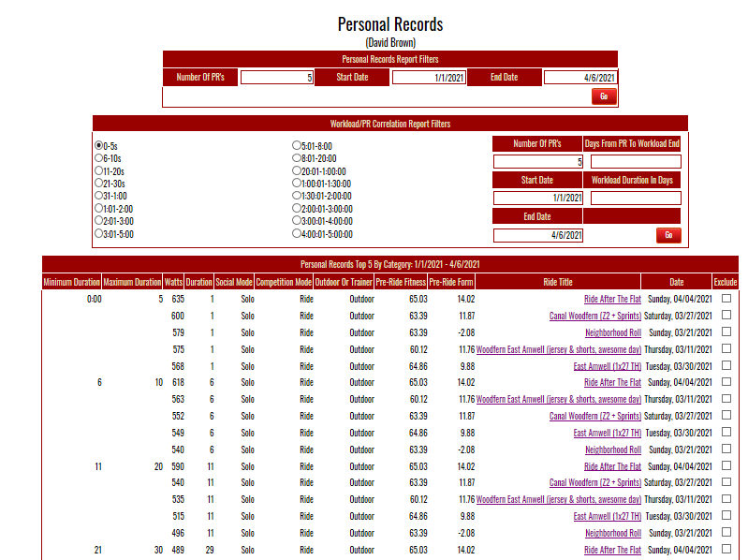Viewport: 748px width, 560px height.
Task: Click Go in Workload/PR Correlation Report Filters
Action: pos(668,235)
